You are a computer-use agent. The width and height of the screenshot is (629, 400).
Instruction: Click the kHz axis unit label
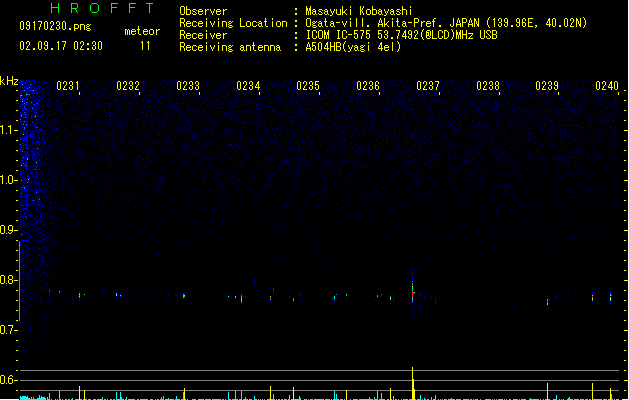click(x=9, y=81)
